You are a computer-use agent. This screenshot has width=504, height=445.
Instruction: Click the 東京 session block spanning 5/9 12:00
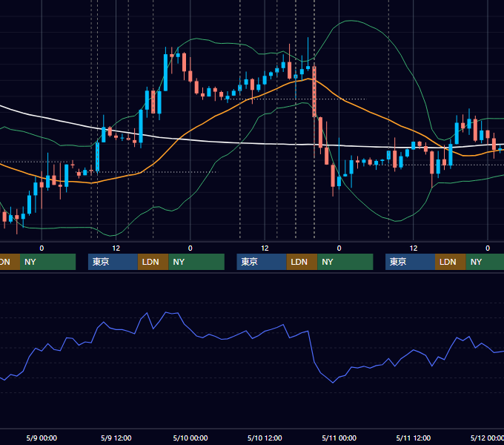tap(113, 262)
